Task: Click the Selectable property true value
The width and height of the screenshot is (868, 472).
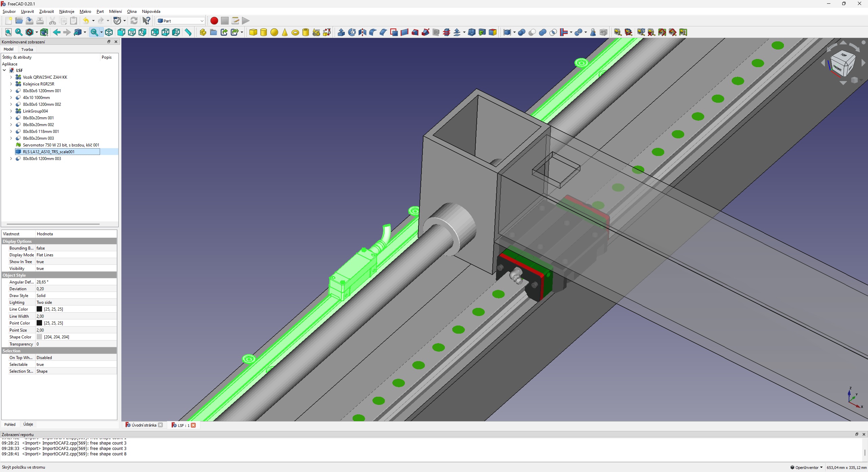Action: pyautogui.click(x=40, y=365)
